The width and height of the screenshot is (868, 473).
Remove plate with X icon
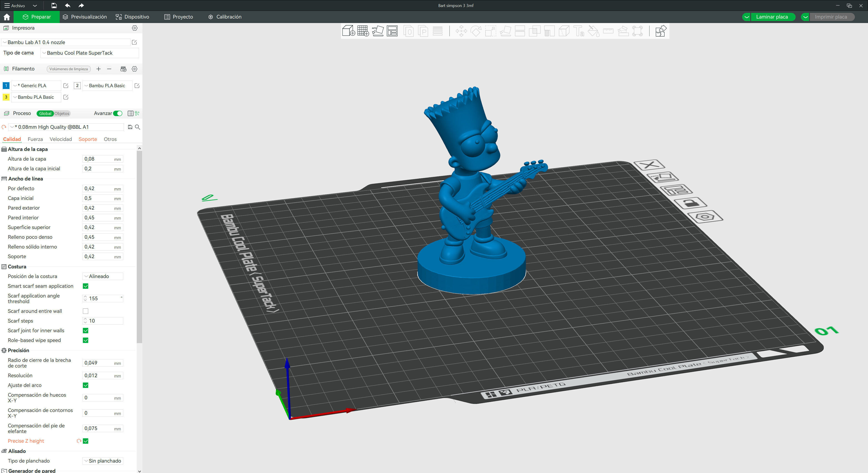click(649, 165)
